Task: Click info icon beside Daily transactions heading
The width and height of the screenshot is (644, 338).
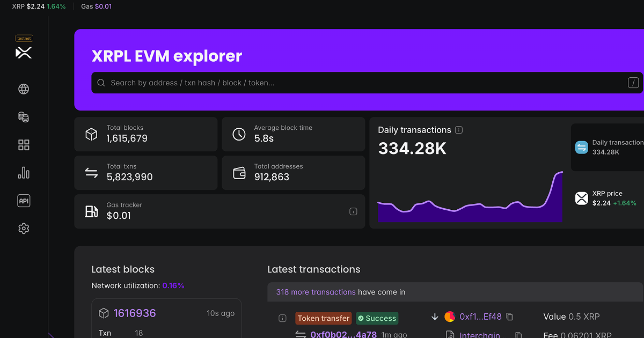Action: pyautogui.click(x=458, y=130)
